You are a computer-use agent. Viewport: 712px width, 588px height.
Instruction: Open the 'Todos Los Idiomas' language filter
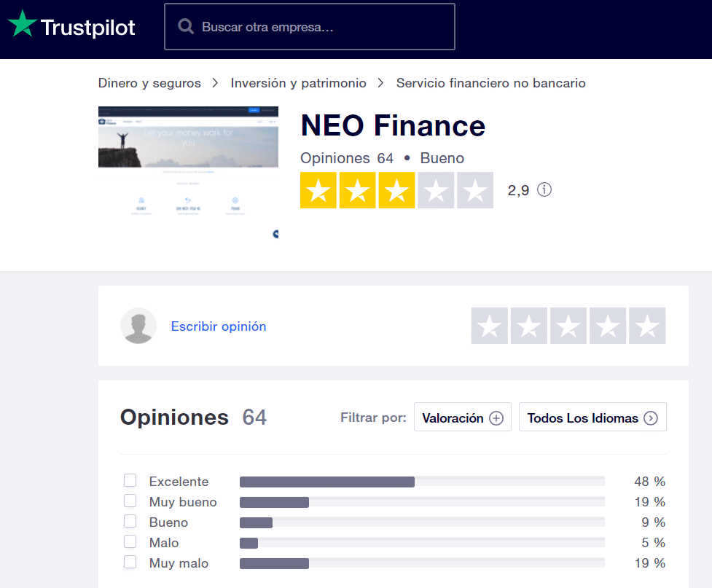click(x=592, y=417)
